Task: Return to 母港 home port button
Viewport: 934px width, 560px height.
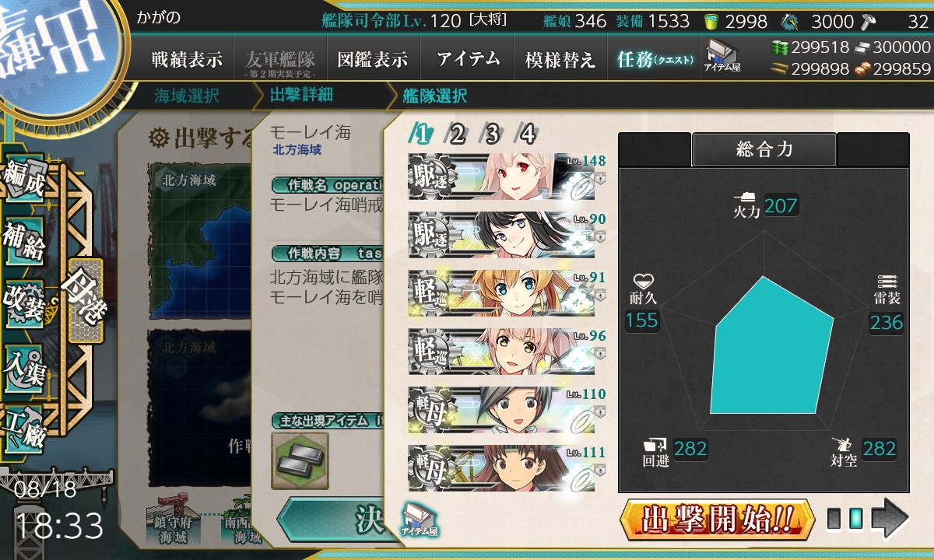Action: coord(86,299)
